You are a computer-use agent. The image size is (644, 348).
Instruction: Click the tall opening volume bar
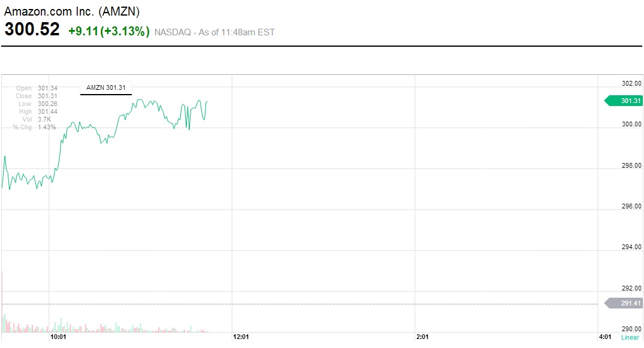(x=2, y=299)
